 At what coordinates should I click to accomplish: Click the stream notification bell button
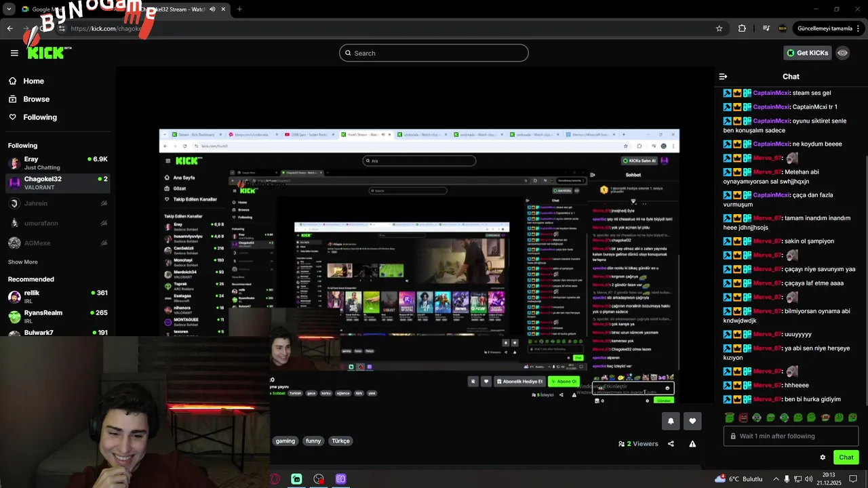(671, 421)
